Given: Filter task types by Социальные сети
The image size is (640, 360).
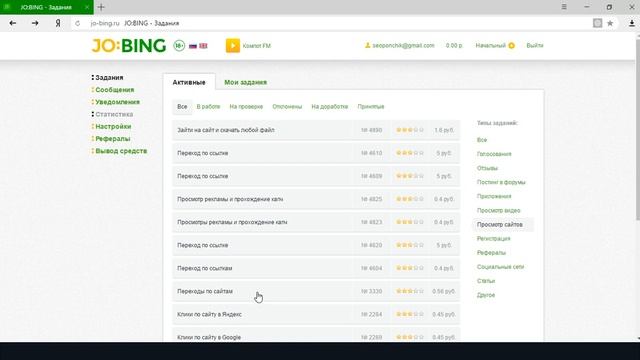Looking at the screenshot, I should point(500,267).
